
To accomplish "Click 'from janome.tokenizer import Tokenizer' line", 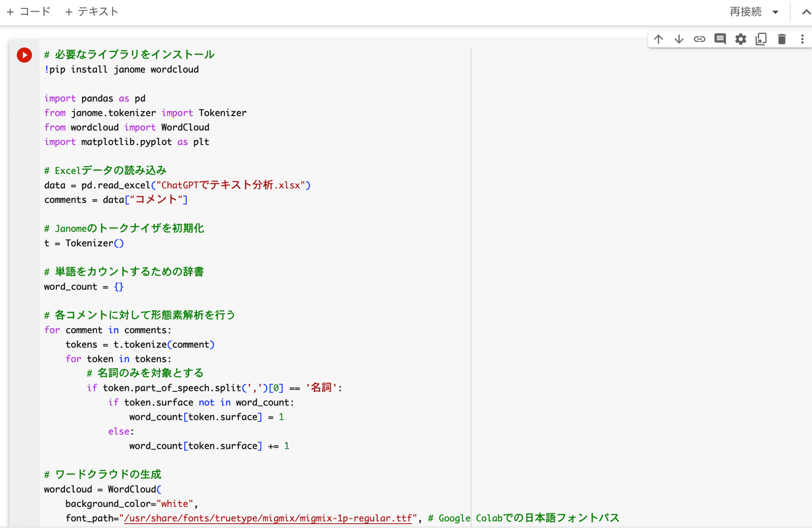I will (x=145, y=112).
